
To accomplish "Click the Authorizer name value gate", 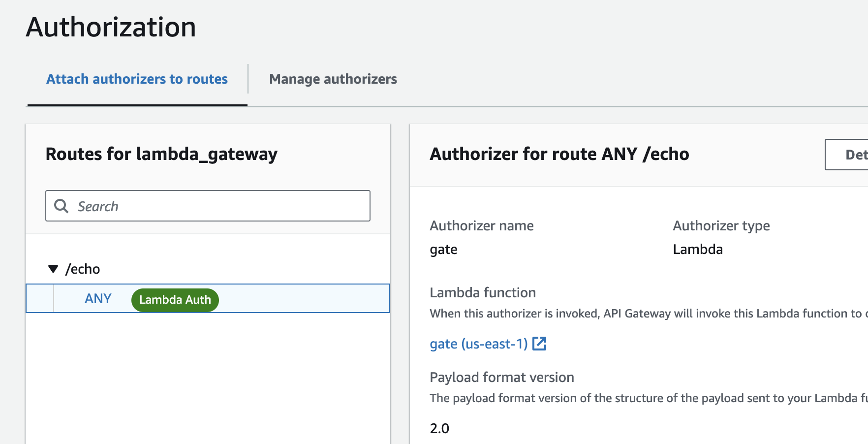I will coord(443,249).
